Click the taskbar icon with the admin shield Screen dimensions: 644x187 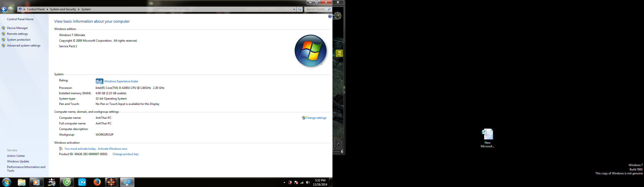click(52, 182)
